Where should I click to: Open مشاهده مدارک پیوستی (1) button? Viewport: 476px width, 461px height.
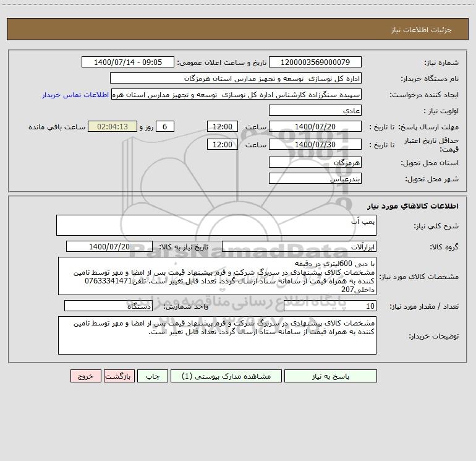(x=226, y=376)
